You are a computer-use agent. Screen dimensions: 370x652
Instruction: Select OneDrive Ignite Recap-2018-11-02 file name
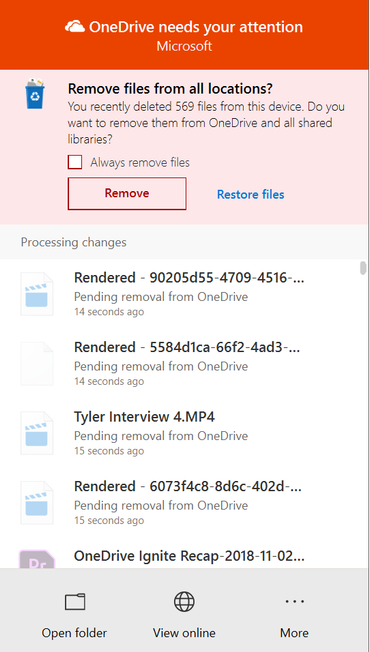189,556
